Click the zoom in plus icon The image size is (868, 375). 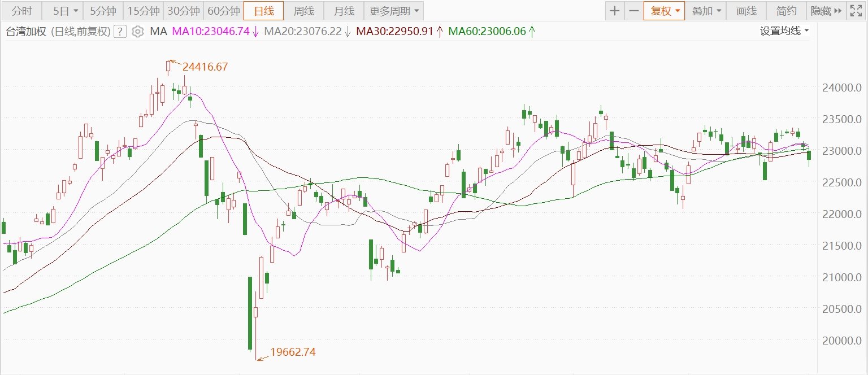tap(615, 11)
